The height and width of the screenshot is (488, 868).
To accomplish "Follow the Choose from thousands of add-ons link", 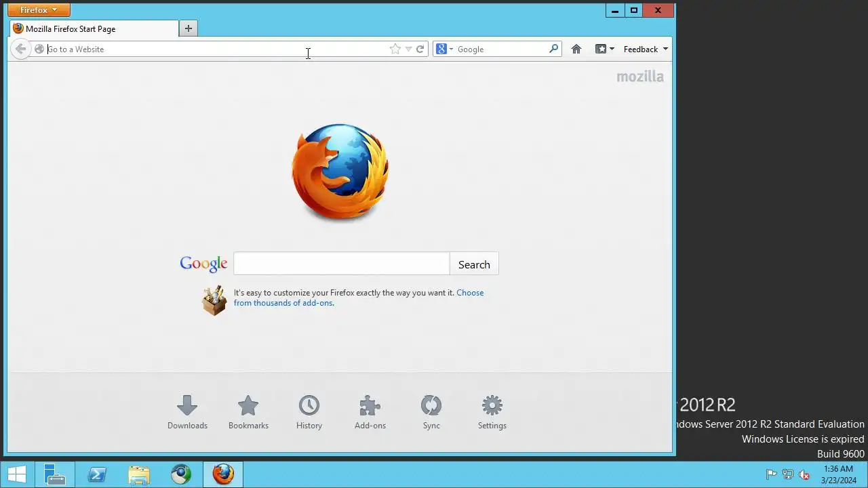I will point(359,298).
